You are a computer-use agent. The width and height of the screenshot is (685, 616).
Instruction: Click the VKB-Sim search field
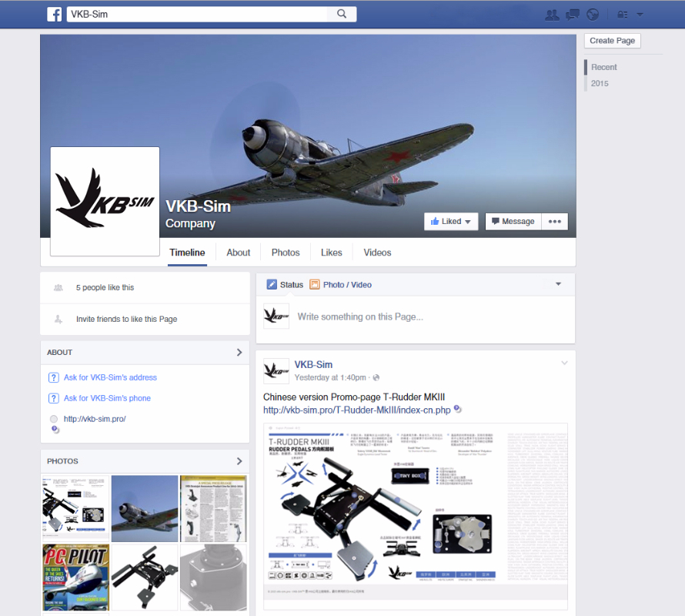(196, 14)
